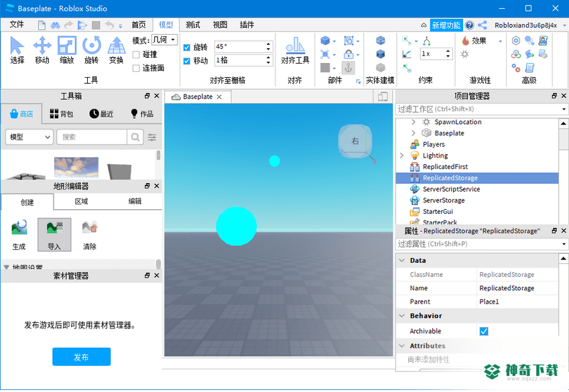
Task: Uncheck the 旋转 snap checkbox
Action: point(187,47)
